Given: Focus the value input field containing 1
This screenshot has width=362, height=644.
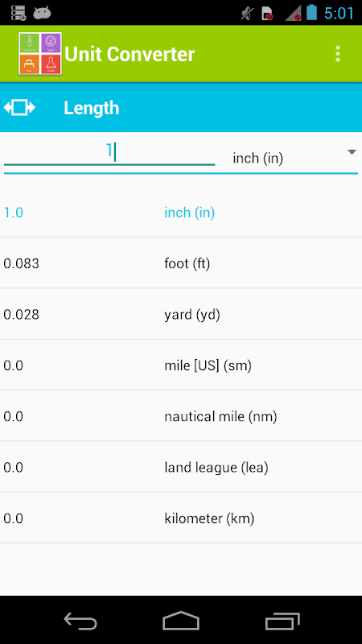Looking at the screenshot, I should click(x=109, y=153).
